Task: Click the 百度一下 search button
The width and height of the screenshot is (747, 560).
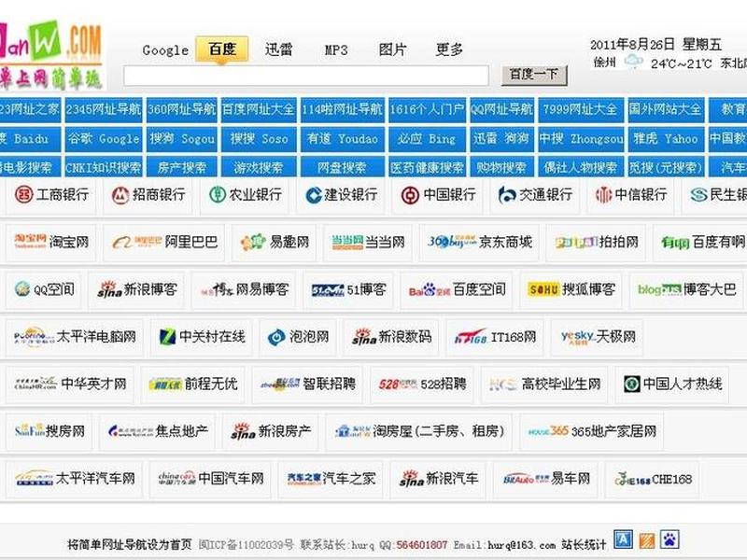Action: [x=534, y=75]
